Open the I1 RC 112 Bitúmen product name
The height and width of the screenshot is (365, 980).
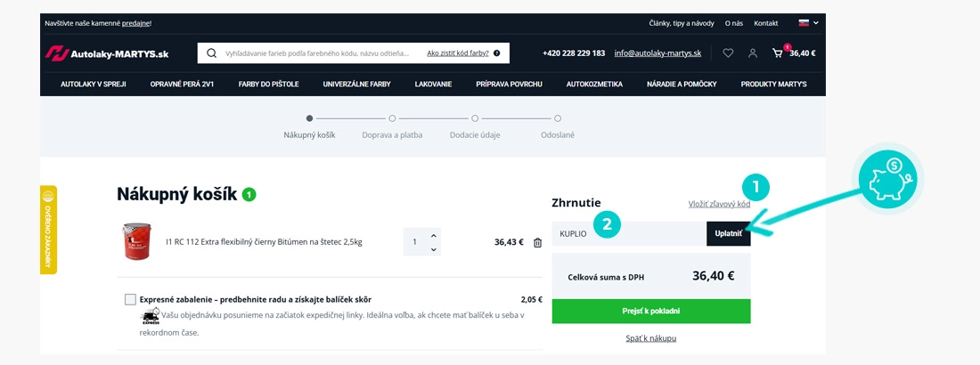264,242
